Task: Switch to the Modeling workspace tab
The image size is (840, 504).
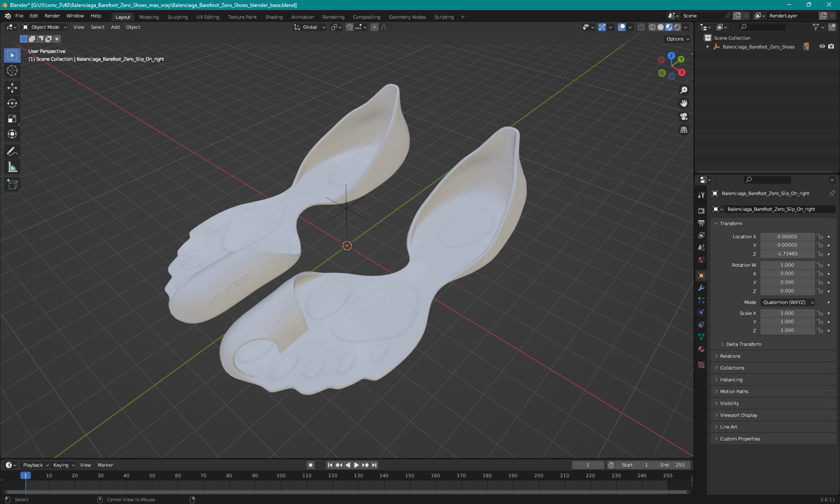Action: 149,17
